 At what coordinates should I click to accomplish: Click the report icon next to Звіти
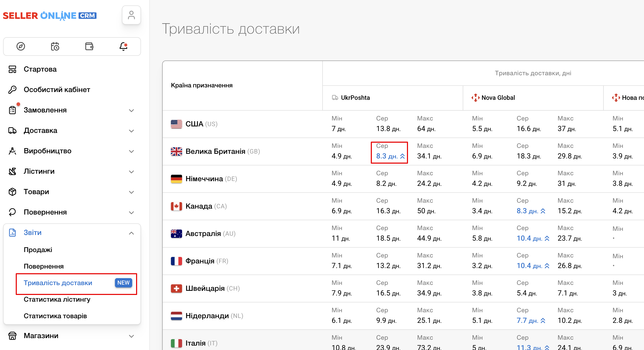point(12,232)
